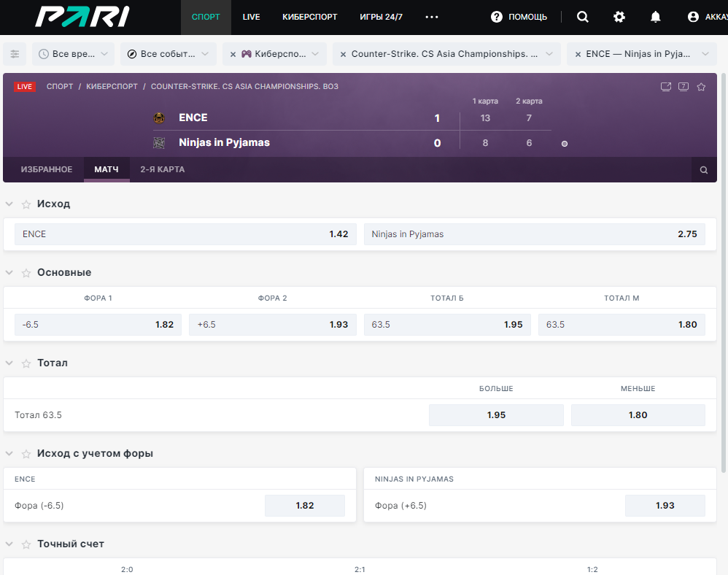Open the filter sliders icon
This screenshot has width=728, height=575.
15,54
